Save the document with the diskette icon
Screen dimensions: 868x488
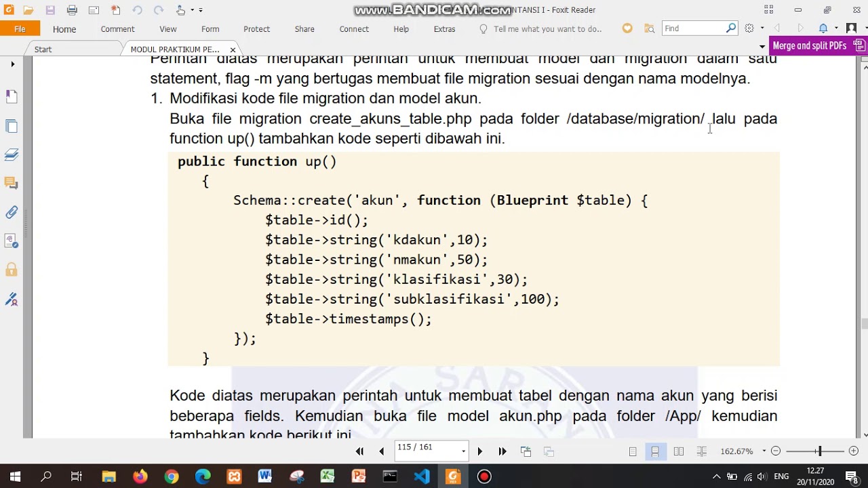click(x=50, y=10)
